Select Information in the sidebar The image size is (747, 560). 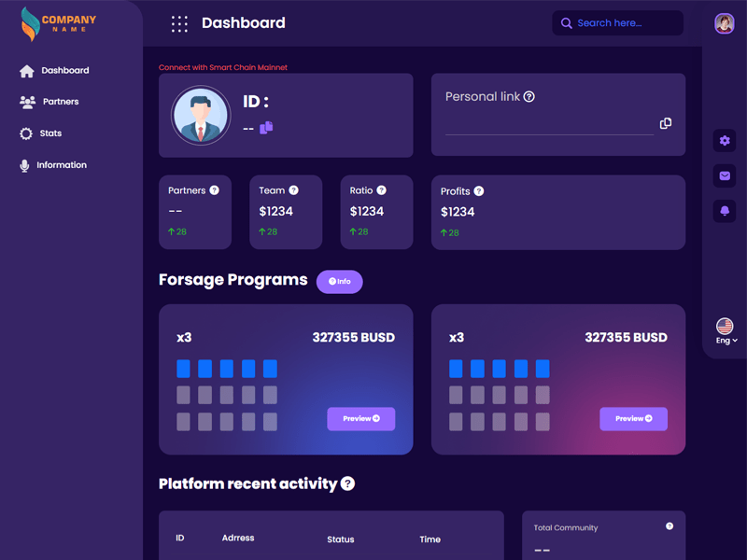[61, 165]
